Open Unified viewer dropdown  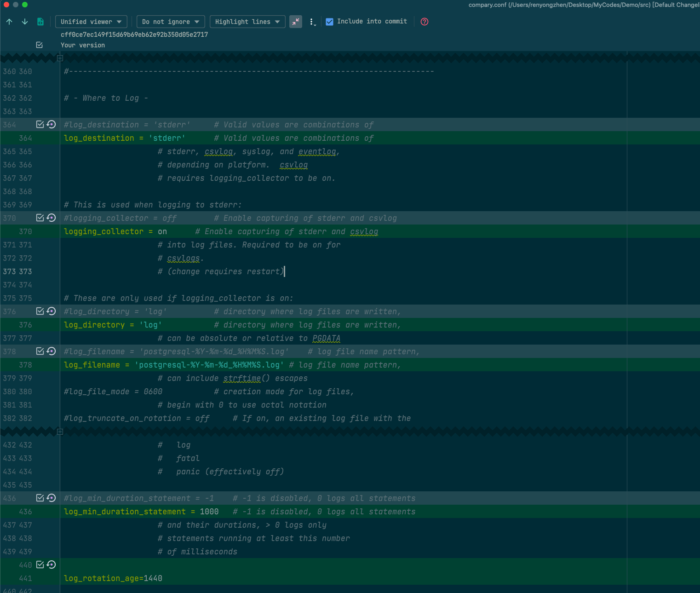point(92,22)
